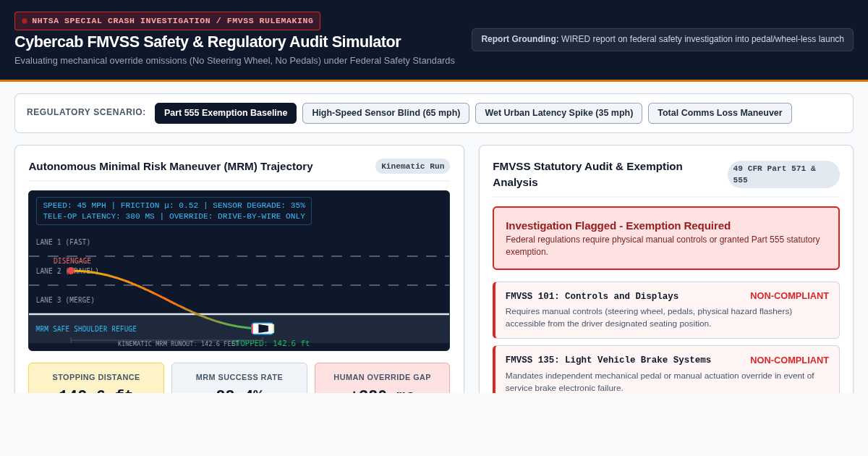Click NON-COMPLIANT status for FMVSS 135

789,360
